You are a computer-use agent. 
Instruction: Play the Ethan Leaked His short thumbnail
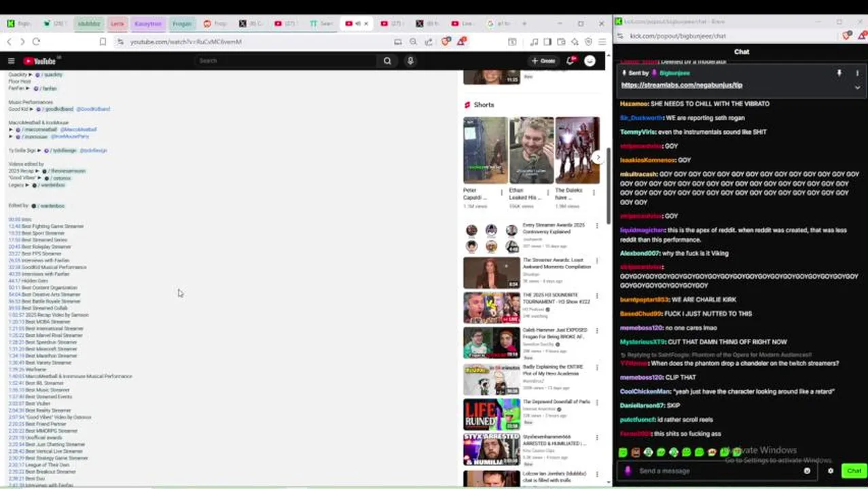(531, 150)
